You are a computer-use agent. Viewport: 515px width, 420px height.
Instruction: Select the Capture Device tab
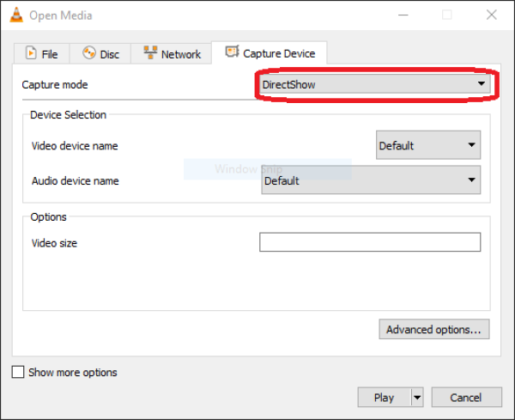pos(270,53)
